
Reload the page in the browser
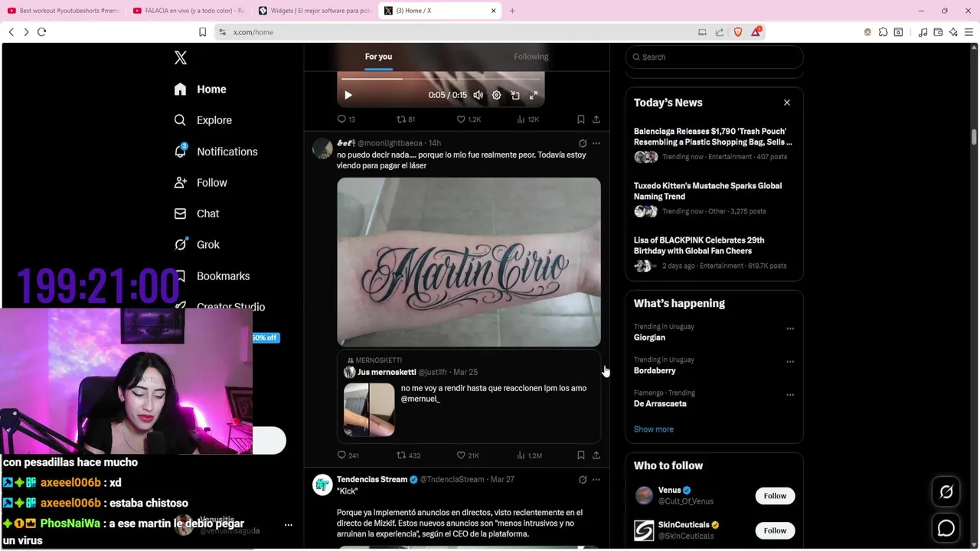coord(42,32)
